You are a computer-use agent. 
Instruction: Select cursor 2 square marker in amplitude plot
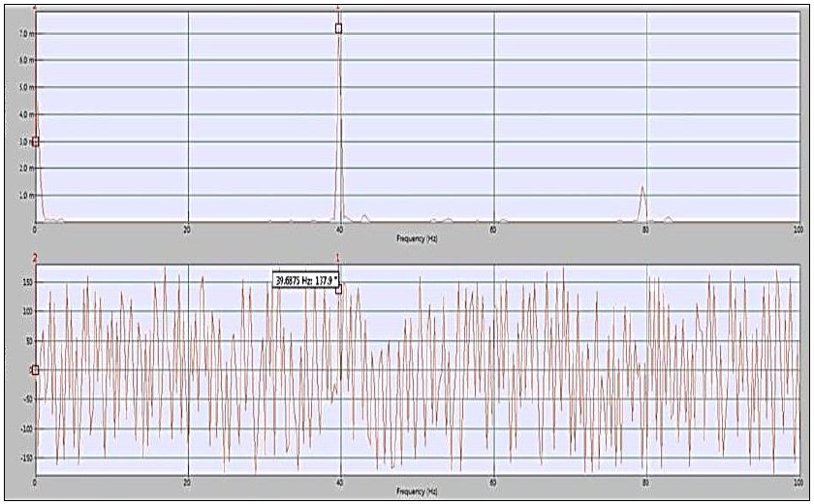pos(36,142)
